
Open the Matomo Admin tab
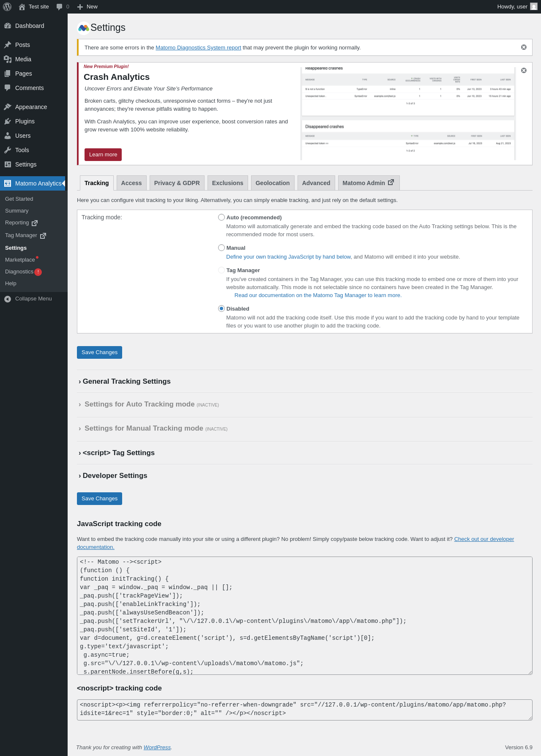[x=369, y=183]
